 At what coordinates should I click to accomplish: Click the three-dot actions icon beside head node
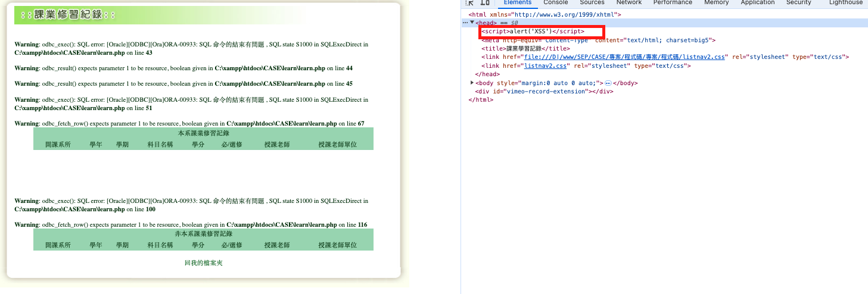click(465, 23)
